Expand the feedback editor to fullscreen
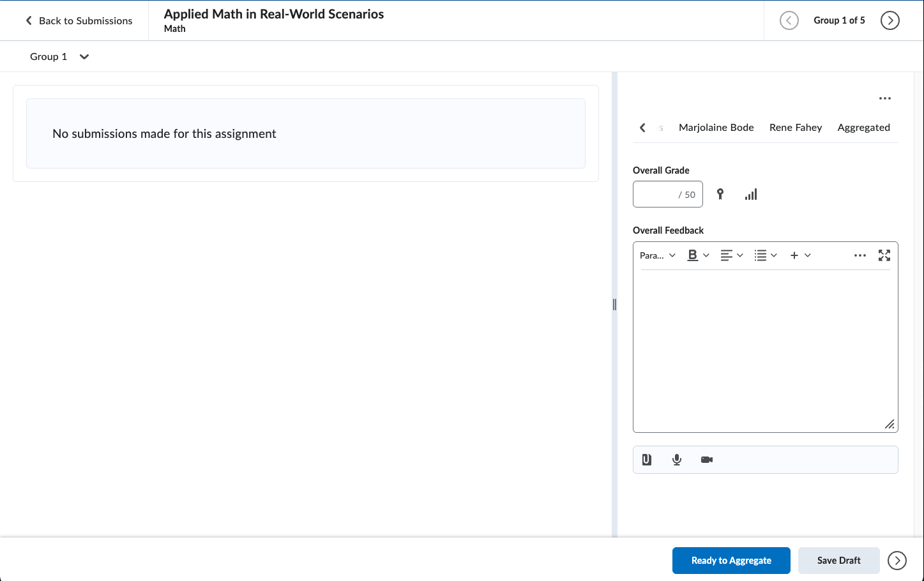 884,255
